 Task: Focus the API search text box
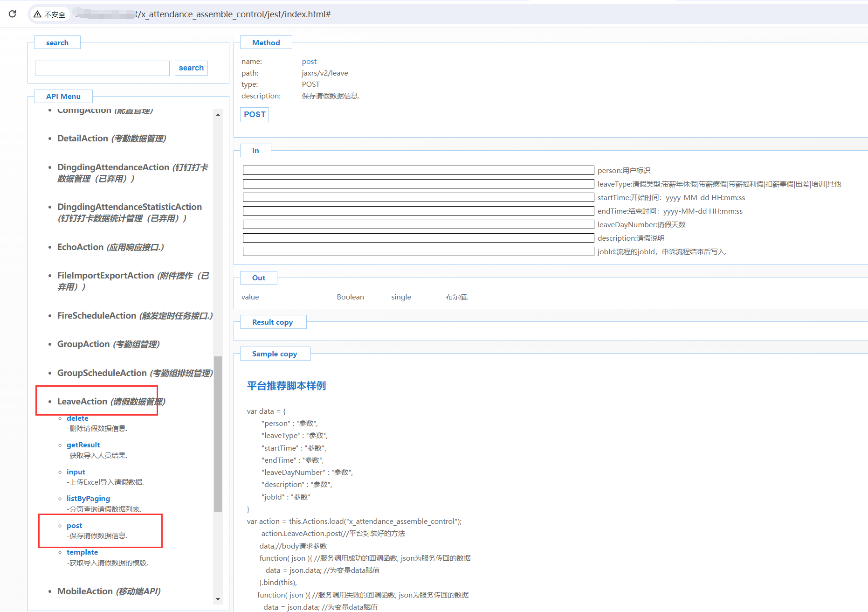pos(102,68)
